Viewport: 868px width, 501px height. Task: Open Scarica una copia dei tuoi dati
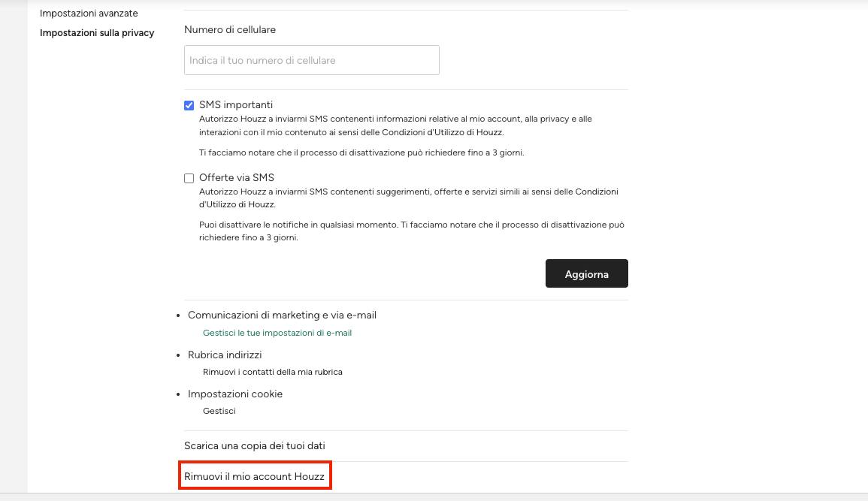point(255,445)
